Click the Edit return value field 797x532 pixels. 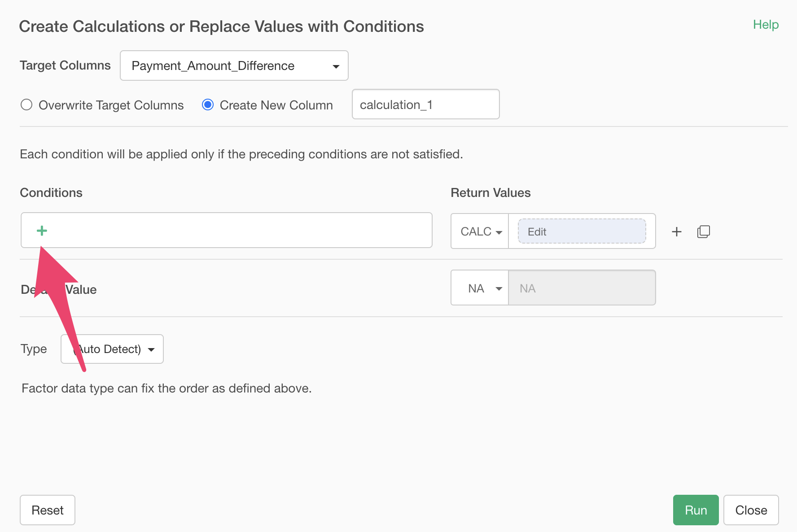tap(582, 231)
